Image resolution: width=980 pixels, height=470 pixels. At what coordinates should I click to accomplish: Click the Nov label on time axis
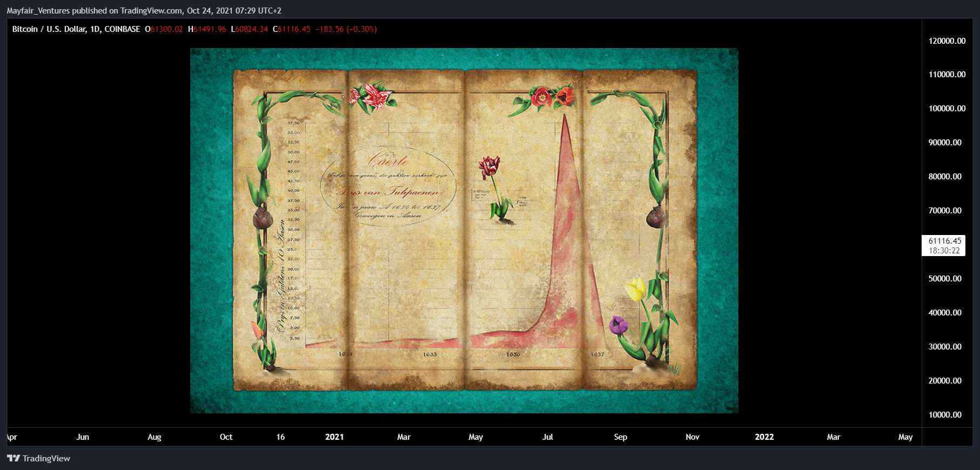point(692,437)
